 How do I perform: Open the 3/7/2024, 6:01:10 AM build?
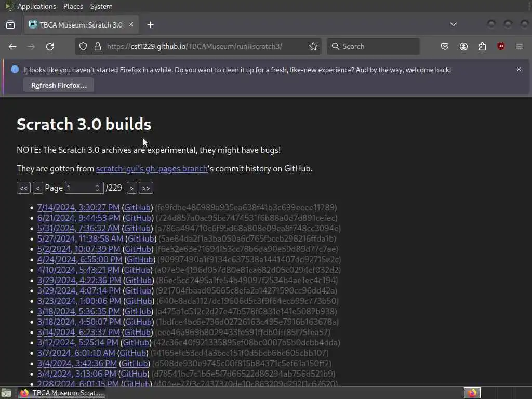pyautogui.click(x=76, y=353)
